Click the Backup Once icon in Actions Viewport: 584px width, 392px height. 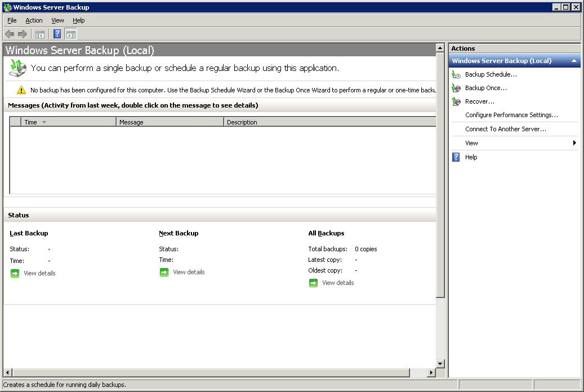[456, 88]
